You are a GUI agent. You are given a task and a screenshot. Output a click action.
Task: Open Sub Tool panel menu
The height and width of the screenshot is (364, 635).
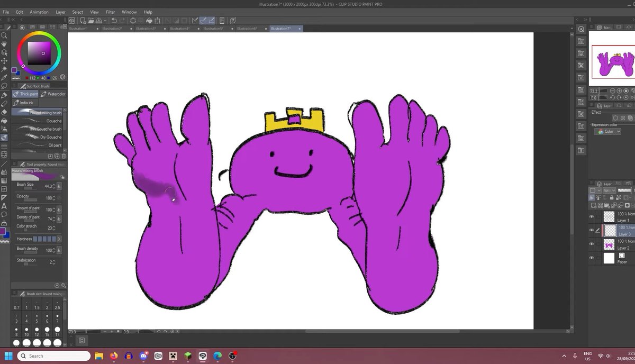pos(14,86)
